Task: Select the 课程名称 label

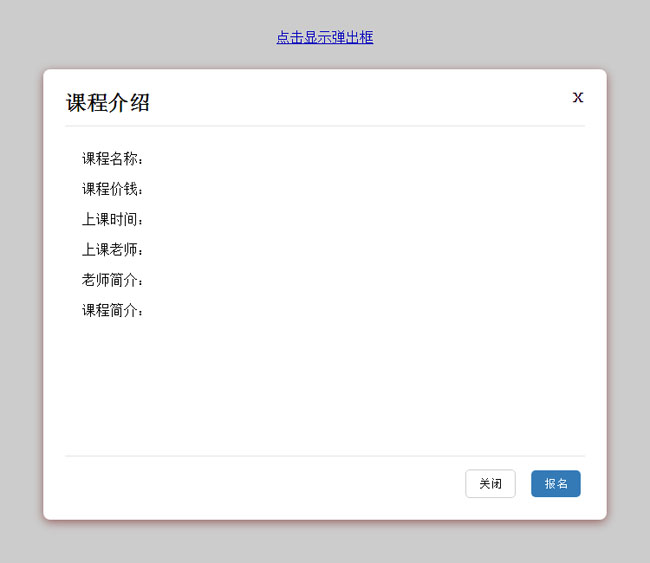Action: tap(113, 159)
